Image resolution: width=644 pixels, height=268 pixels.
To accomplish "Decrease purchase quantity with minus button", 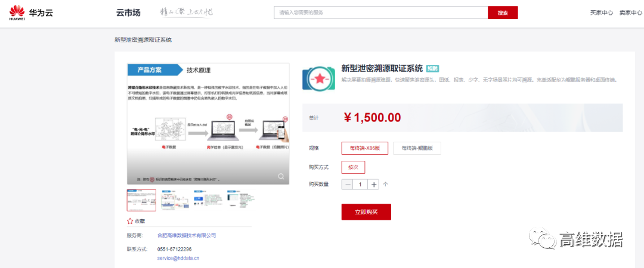I will (348, 185).
